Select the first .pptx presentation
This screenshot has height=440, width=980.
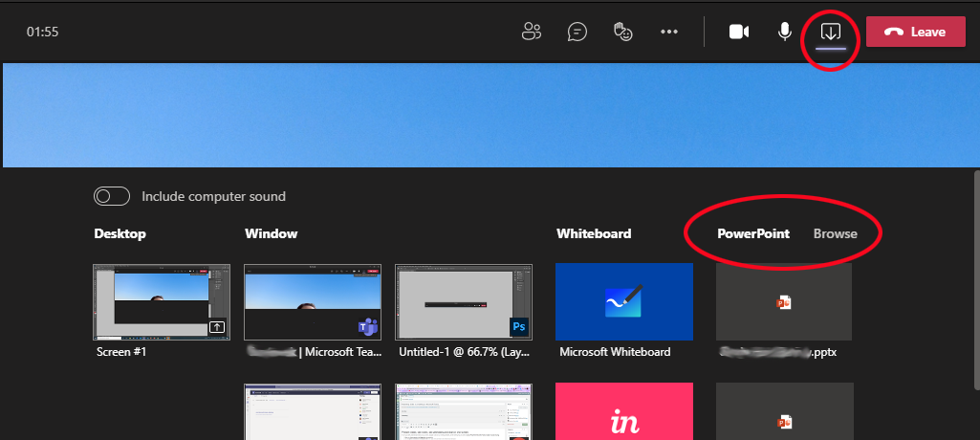[783, 301]
